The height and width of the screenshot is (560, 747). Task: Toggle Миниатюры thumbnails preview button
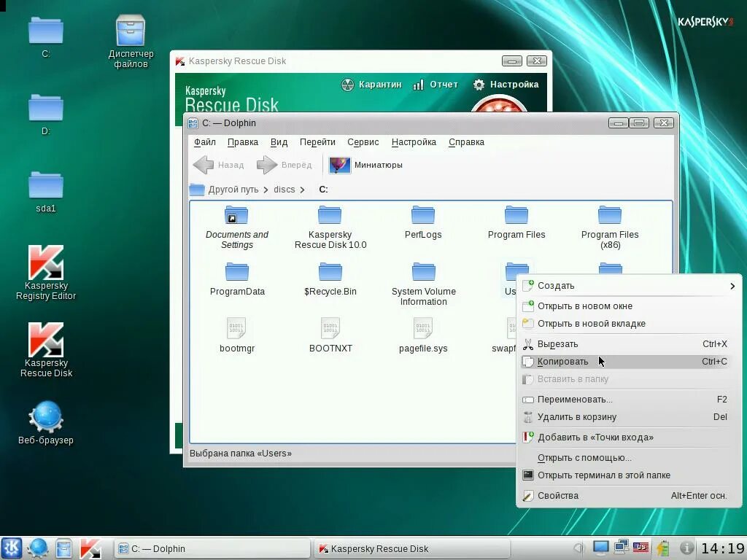click(x=366, y=165)
